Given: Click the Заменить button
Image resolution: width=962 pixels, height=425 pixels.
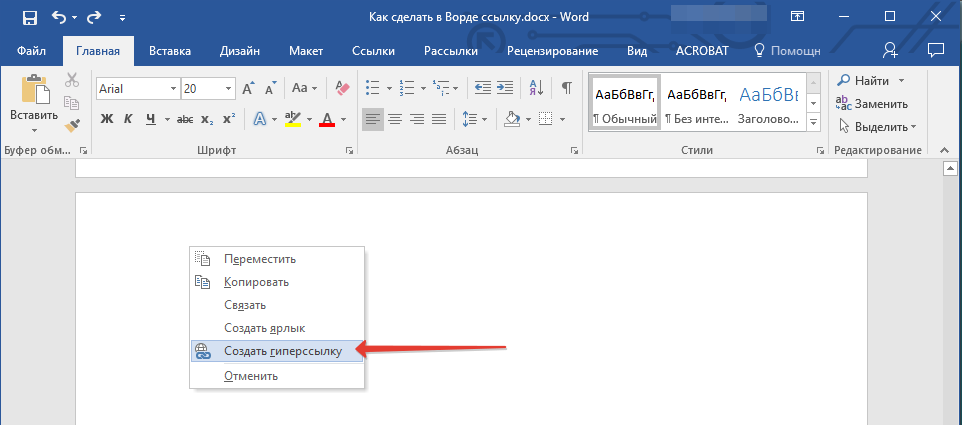Looking at the screenshot, I should pyautogui.click(x=872, y=103).
